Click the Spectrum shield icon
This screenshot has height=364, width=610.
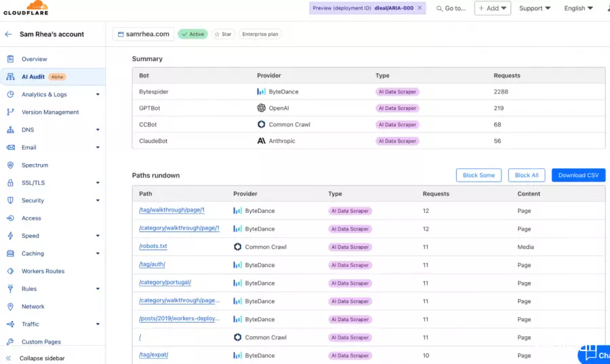coord(10,165)
